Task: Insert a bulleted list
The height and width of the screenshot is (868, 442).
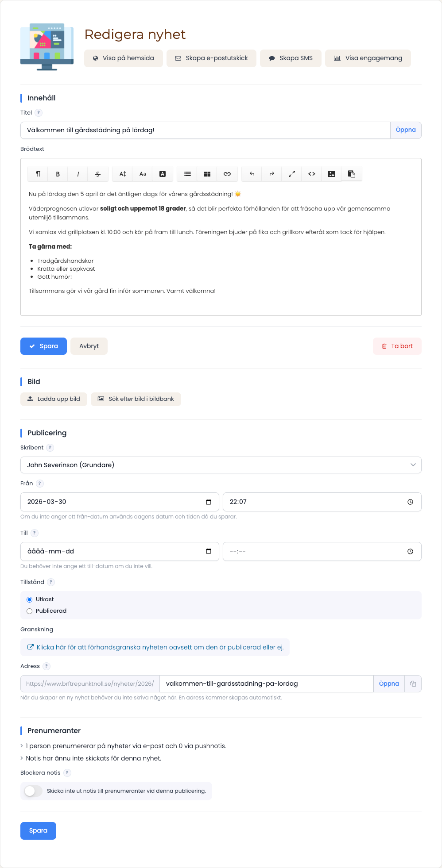Action: click(x=187, y=174)
